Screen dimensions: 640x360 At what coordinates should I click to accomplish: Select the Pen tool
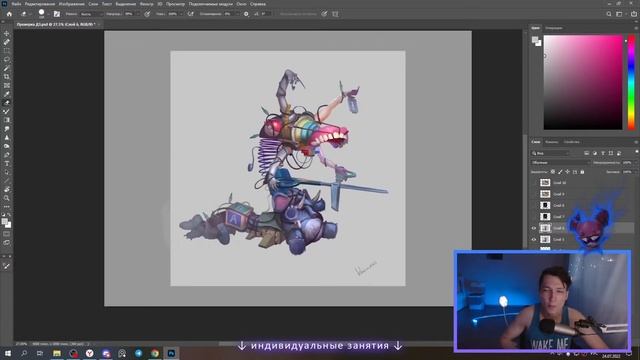(7, 155)
